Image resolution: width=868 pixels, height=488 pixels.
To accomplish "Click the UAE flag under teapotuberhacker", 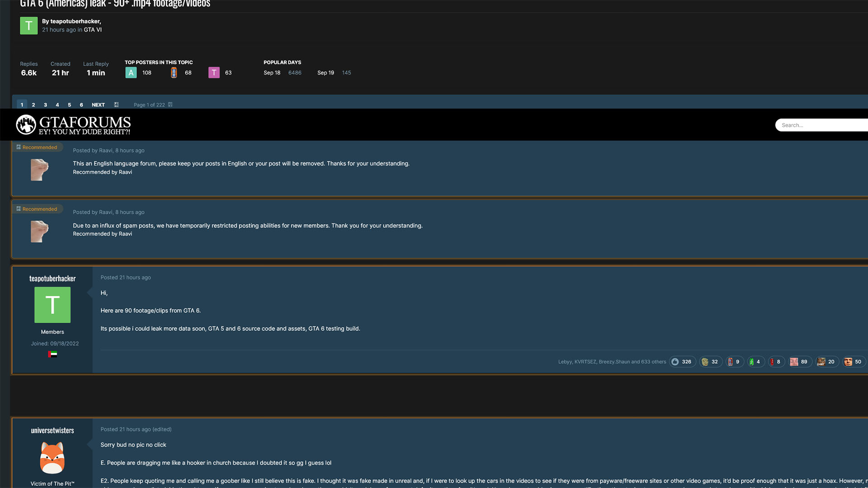I will 52,354.
